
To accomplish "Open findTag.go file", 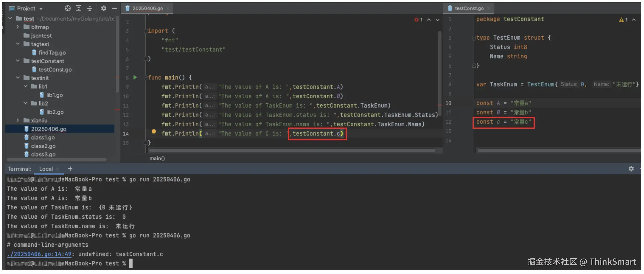I will [52, 53].
